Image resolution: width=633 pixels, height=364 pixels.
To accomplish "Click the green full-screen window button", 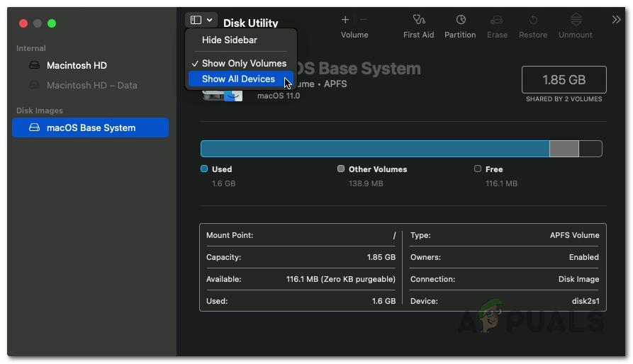I will point(52,23).
